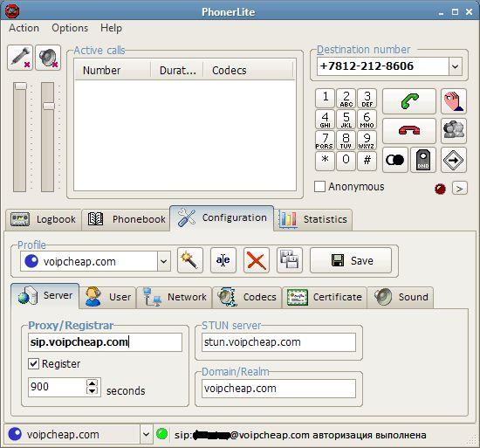
Task: Enable Do Not Disturb DND tag button
Action: pyautogui.click(x=422, y=160)
